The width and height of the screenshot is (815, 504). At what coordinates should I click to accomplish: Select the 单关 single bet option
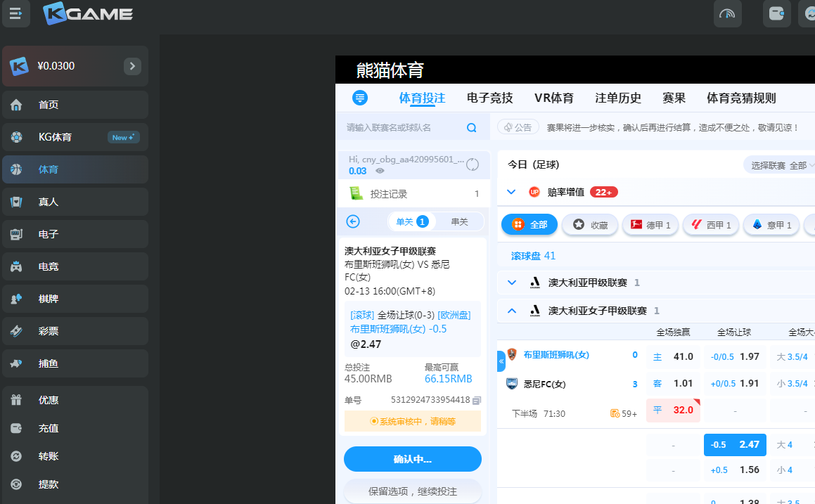(x=411, y=221)
